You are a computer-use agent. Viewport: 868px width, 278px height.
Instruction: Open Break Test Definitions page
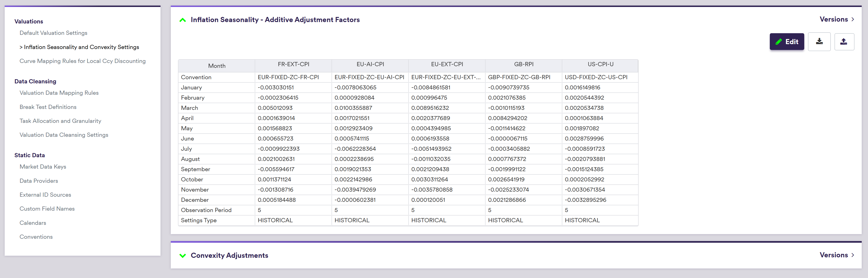click(x=48, y=107)
